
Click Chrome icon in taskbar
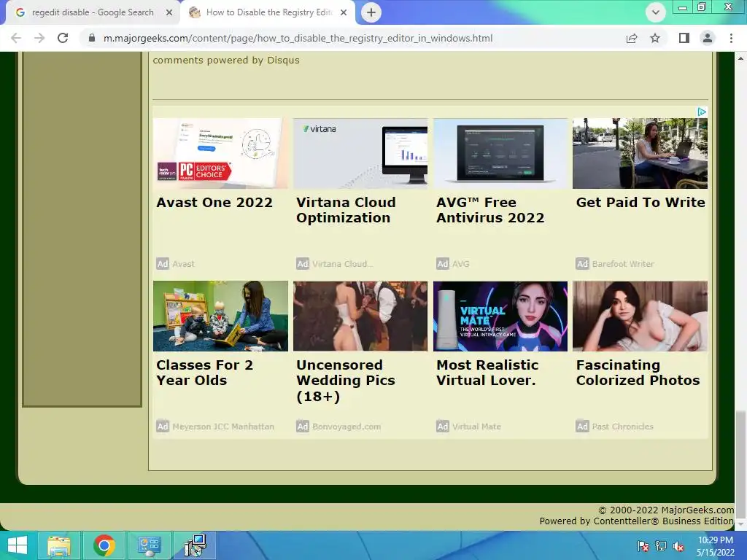(104, 545)
